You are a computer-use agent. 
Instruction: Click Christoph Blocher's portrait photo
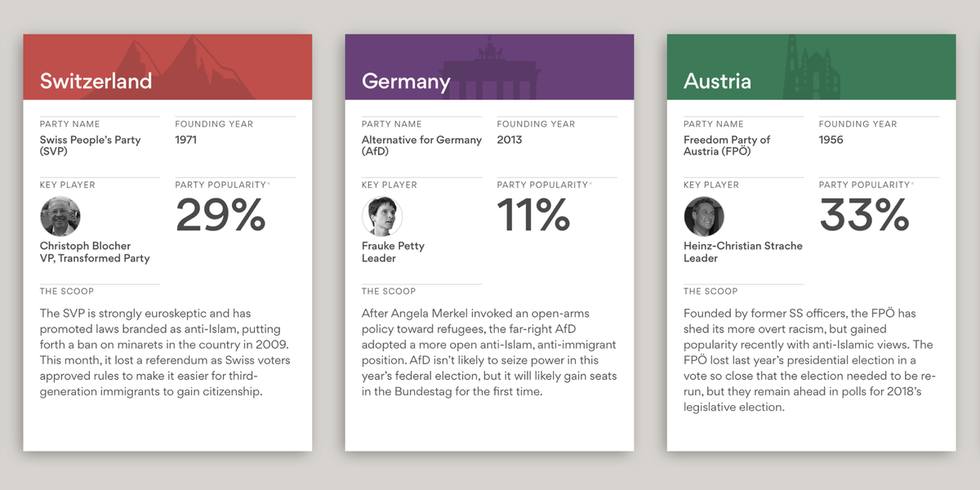pos(60,216)
